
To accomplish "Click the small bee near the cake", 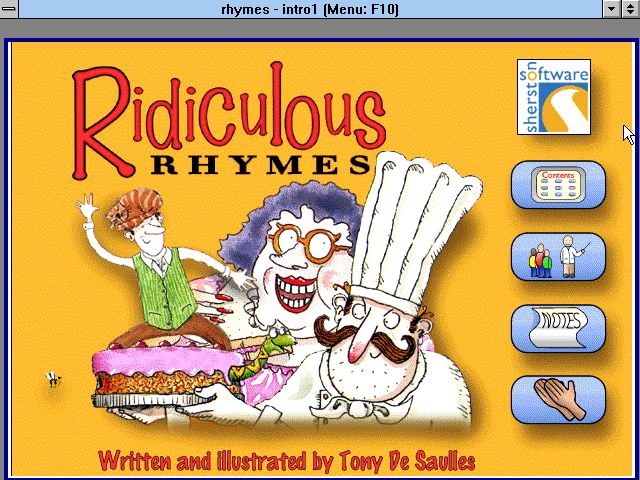I will pos(53,379).
